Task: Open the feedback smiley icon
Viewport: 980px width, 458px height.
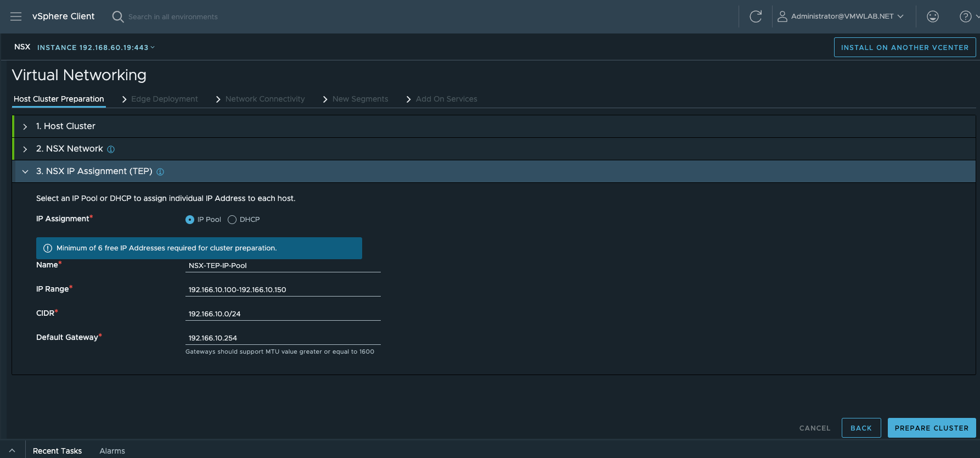Action: pos(933,16)
